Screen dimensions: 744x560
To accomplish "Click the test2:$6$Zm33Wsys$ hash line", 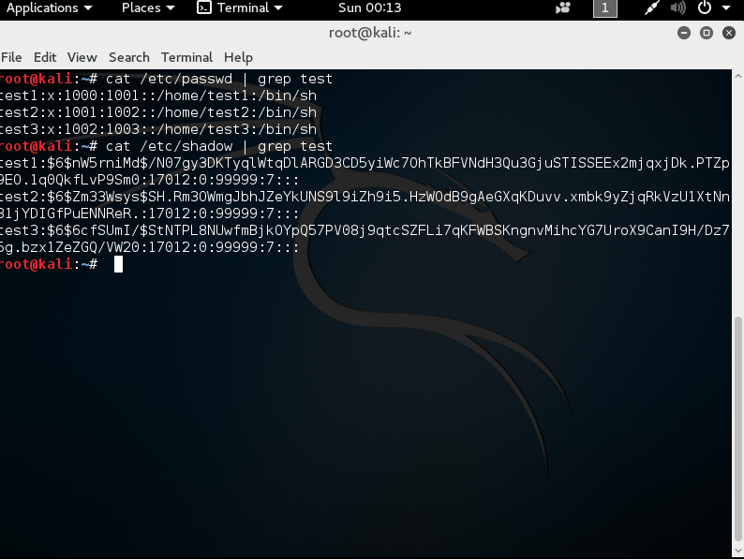I will point(365,205).
